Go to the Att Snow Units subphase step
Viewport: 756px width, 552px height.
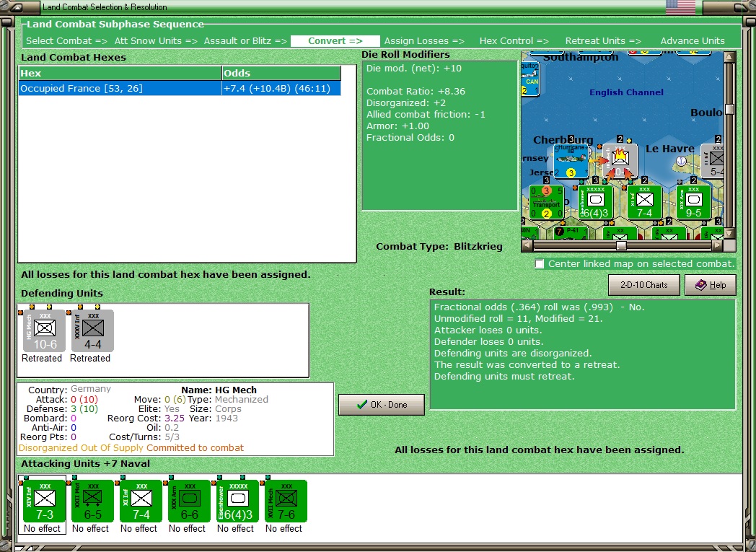(156, 41)
